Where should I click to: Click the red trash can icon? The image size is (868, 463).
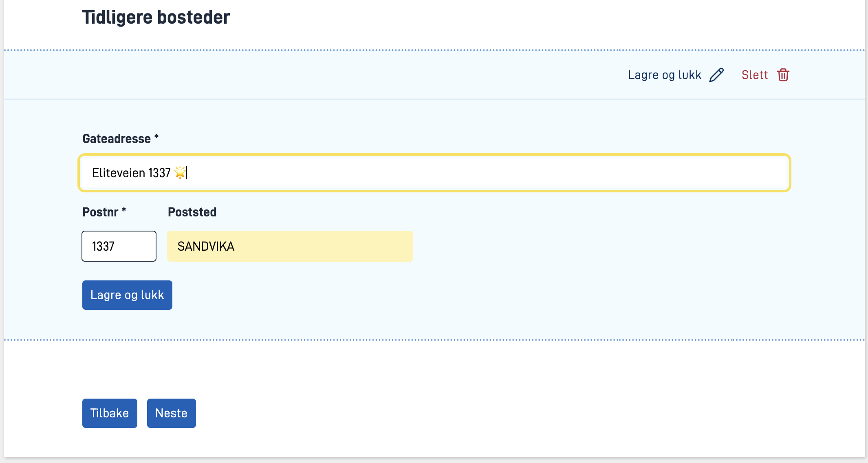(x=783, y=75)
